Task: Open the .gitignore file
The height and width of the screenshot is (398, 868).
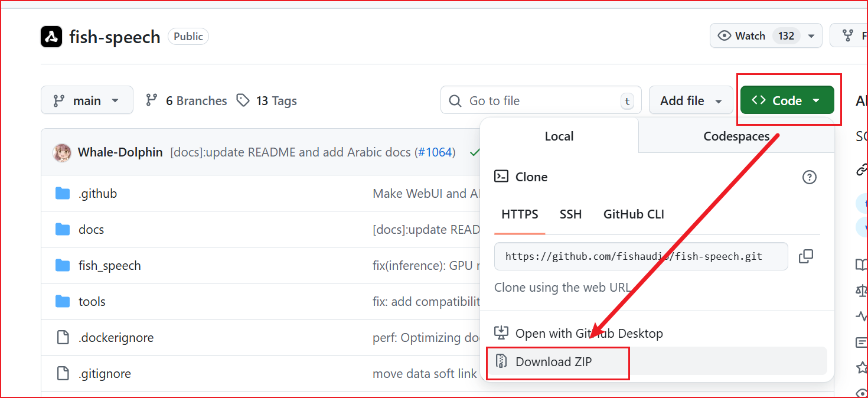Action: point(105,373)
